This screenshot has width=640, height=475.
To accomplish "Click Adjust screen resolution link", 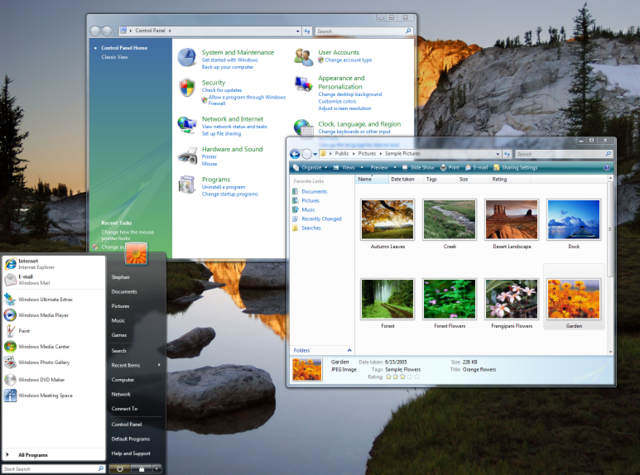I will tap(344, 108).
